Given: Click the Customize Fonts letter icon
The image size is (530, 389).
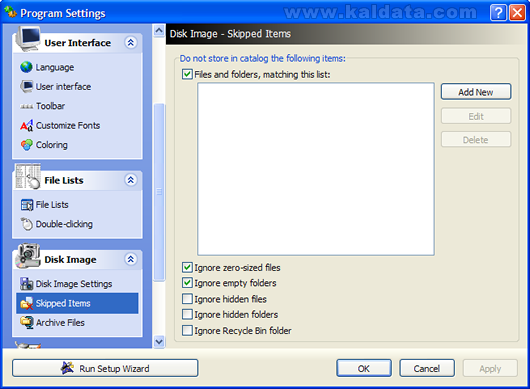Looking at the screenshot, I should 26,125.
